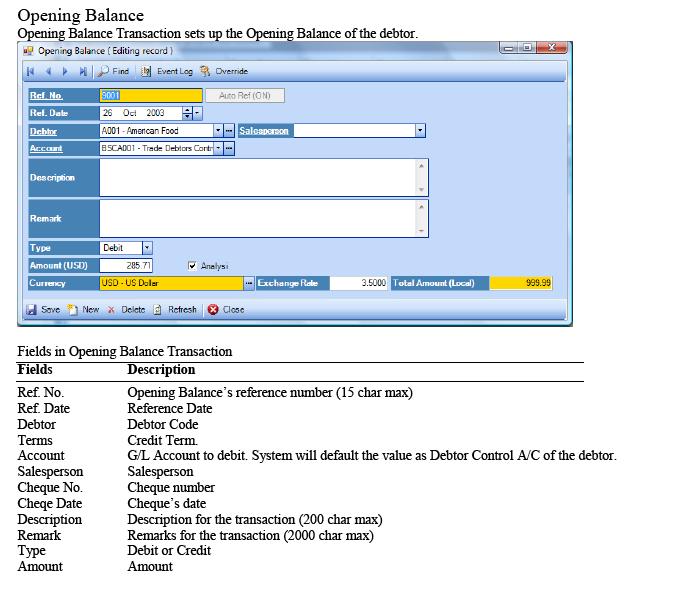Expand the Debtor dropdown list
673x614 pixels.
[218, 131]
